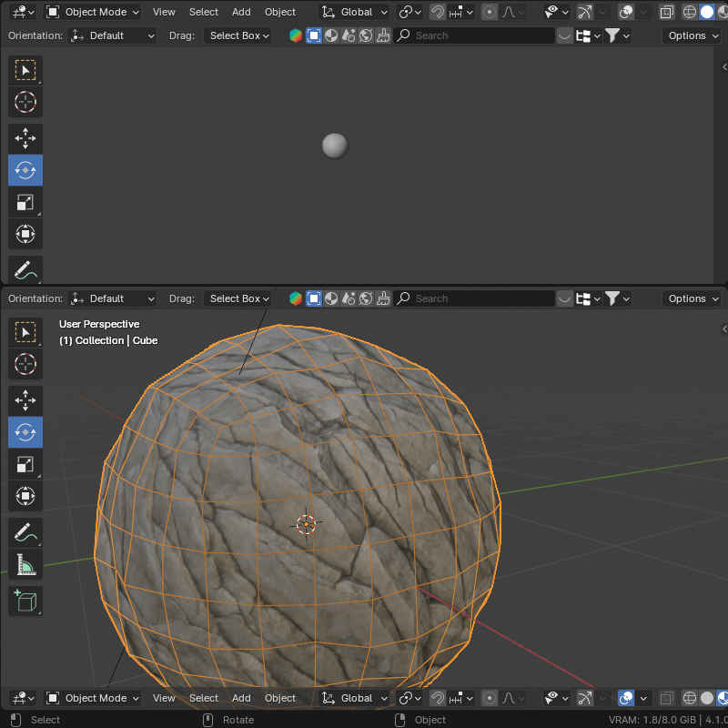The image size is (728, 728).
Task: Click the header search field
Action: pyautogui.click(x=473, y=35)
